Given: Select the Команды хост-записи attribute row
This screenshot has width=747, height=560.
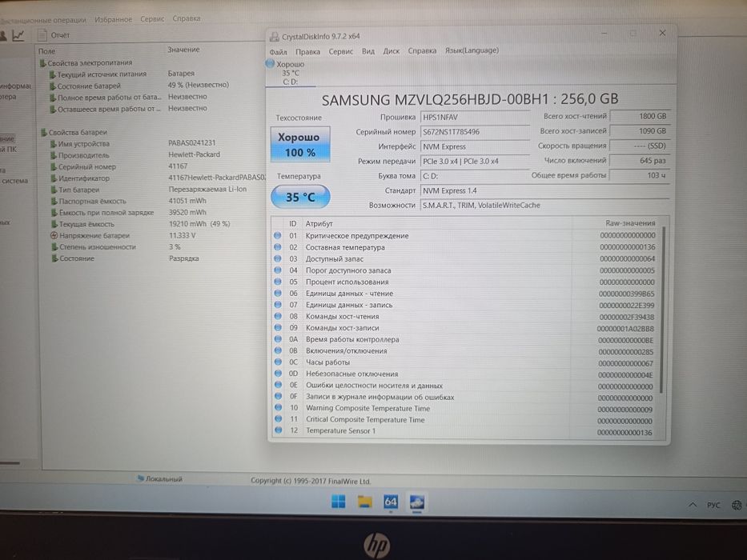Looking at the screenshot, I should pyautogui.click(x=464, y=328).
